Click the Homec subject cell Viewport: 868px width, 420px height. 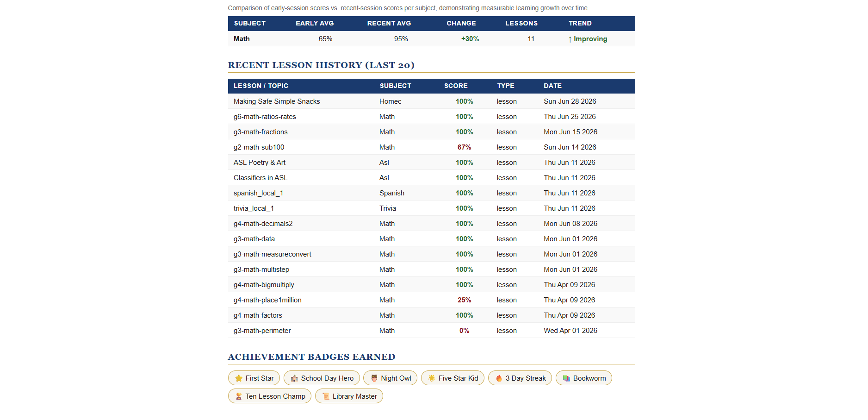point(390,101)
